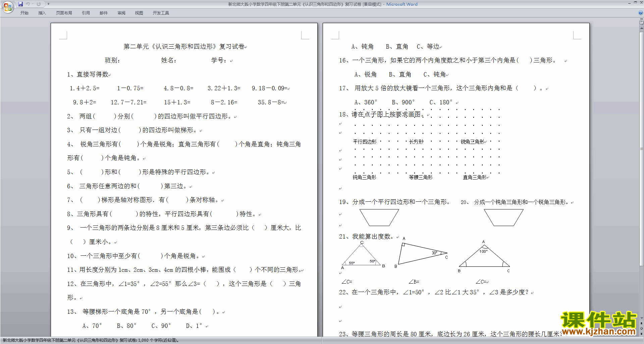Click option C、180° under question 17
Image resolution: width=644 pixels, height=344 pixels.
[441, 102]
